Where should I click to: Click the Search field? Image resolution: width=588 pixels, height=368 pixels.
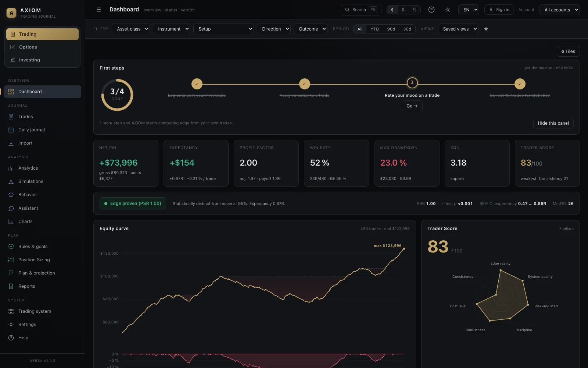click(x=361, y=10)
